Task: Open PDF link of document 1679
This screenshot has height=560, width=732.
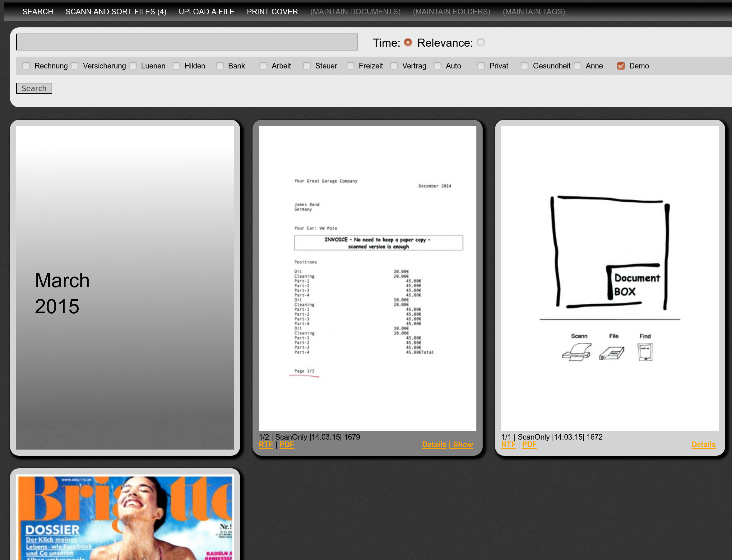Action: (286, 444)
